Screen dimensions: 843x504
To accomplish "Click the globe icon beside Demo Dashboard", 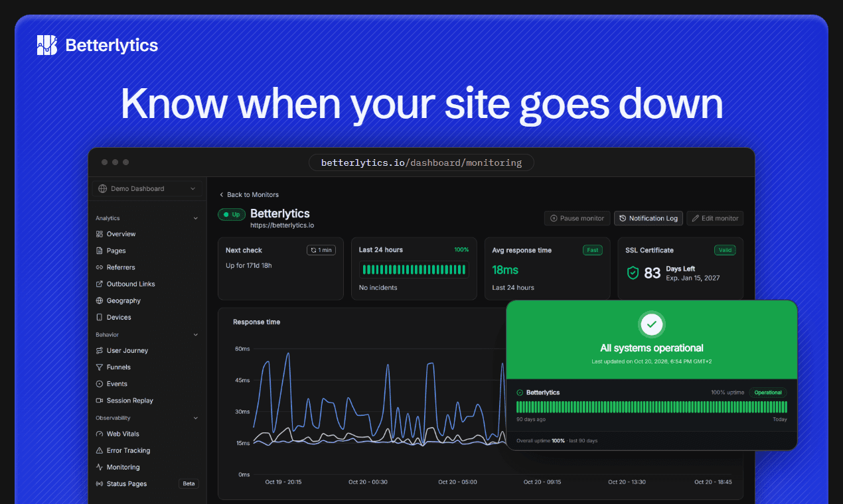I will pyautogui.click(x=102, y=188).
